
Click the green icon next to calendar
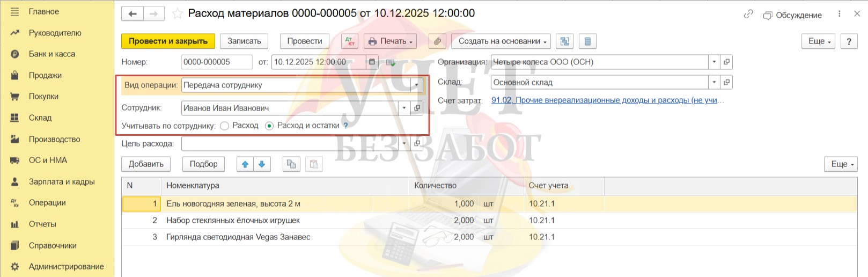391,63
